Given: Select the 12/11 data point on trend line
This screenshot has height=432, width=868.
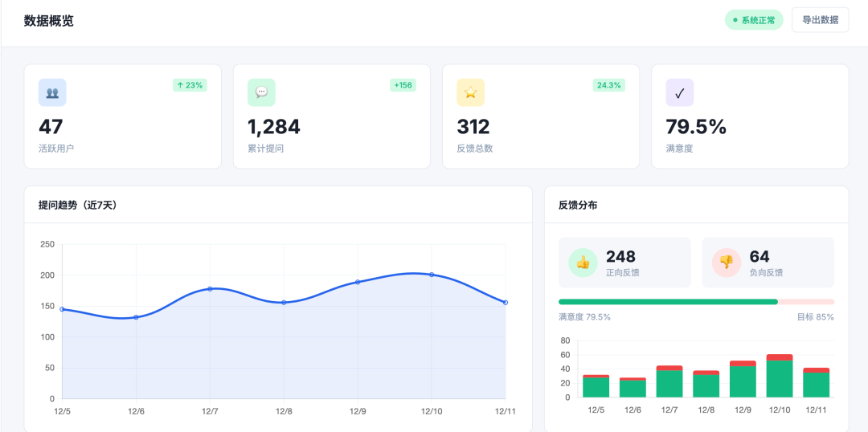Looking at the screenshot, I should click(x=506, y=303).
